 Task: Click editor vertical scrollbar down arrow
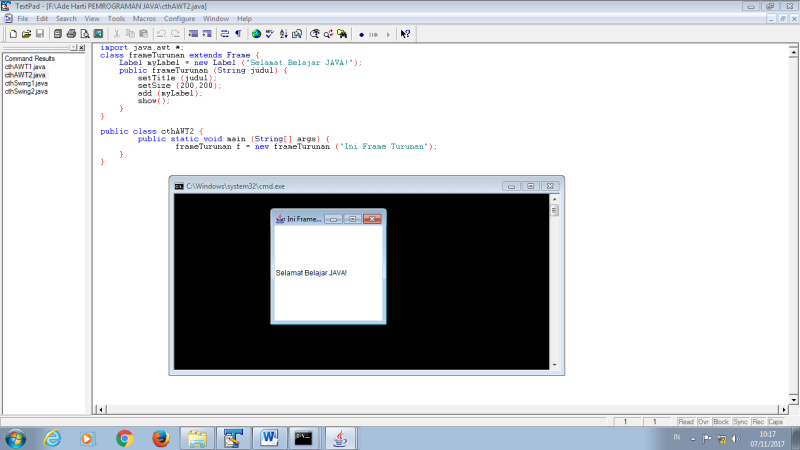click(x=793, y=399)
